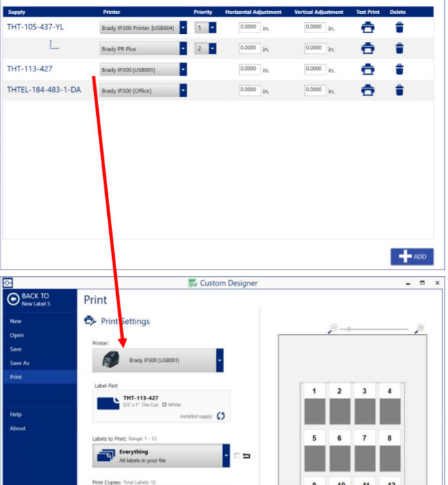Select the THT-105-437-YL supply name
448x485 pixels.
(35, 27)
